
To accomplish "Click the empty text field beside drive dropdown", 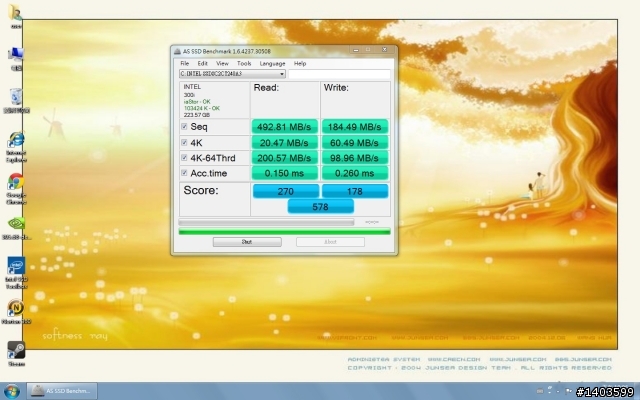I will (339, 74).
